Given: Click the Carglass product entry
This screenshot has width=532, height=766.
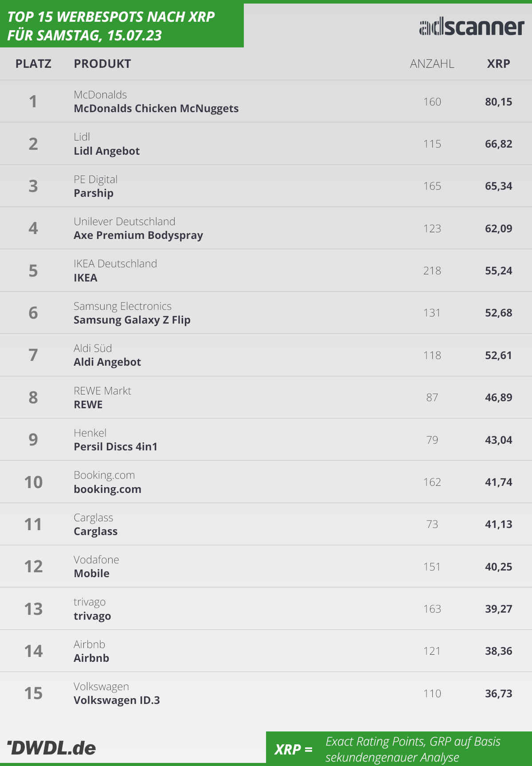Looking at the screenshot, I should click(x=96, y=532).
